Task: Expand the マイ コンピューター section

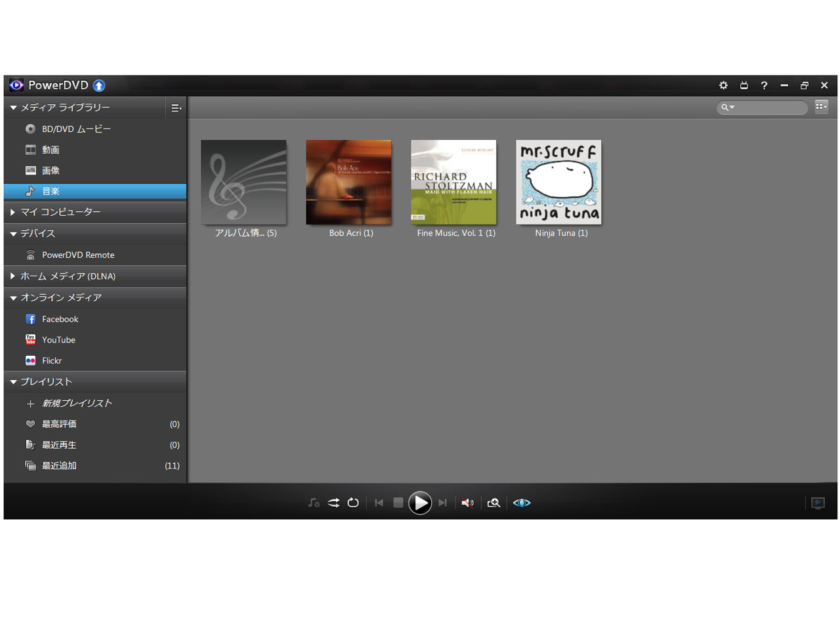Action: 12,212
